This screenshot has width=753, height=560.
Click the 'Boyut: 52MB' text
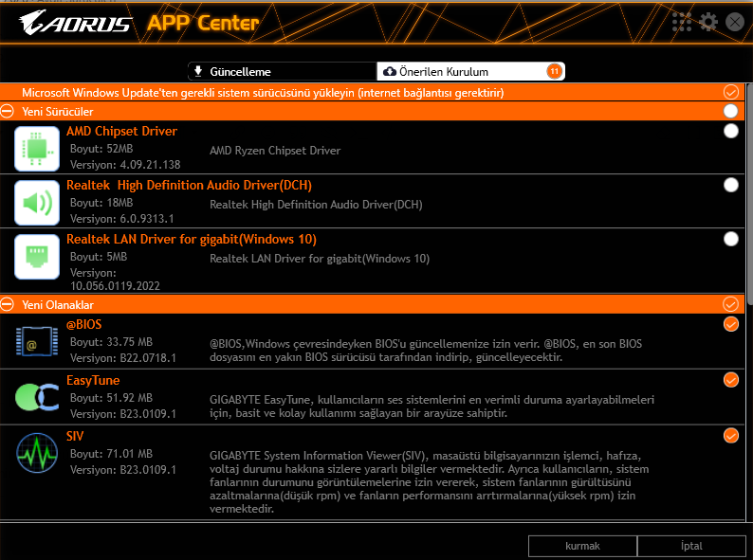[101, 149]
